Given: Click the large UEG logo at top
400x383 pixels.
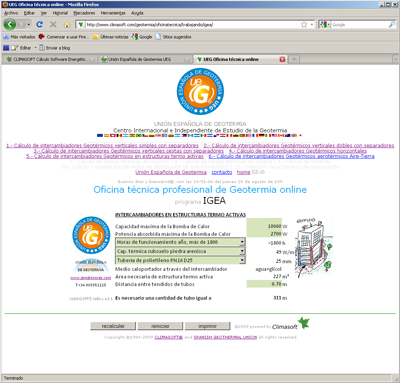Looking at the screenshot, I should [x=200, y=91].
